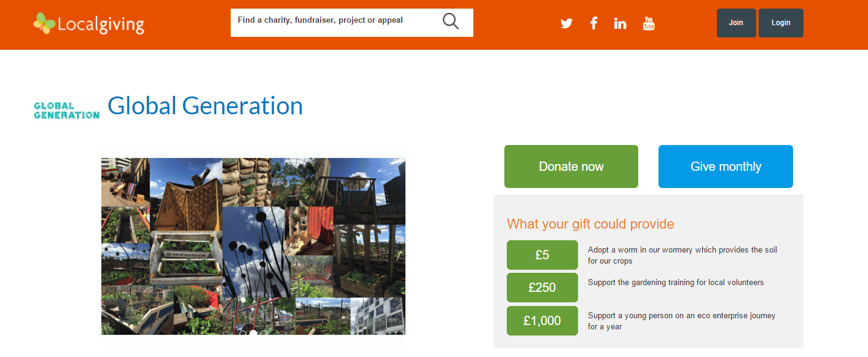Screen dimensions: 868x357
Task: Select the active middle carousel dot
Action: pos(253,334)
